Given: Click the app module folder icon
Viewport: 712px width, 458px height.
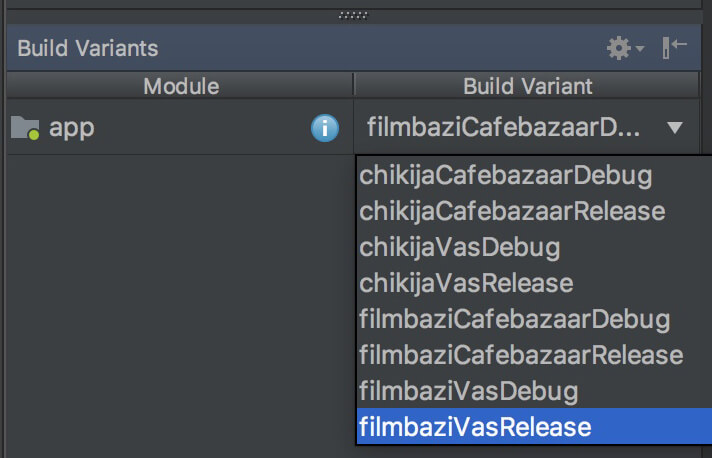Looking at the screenshot, I should [25, 128].
